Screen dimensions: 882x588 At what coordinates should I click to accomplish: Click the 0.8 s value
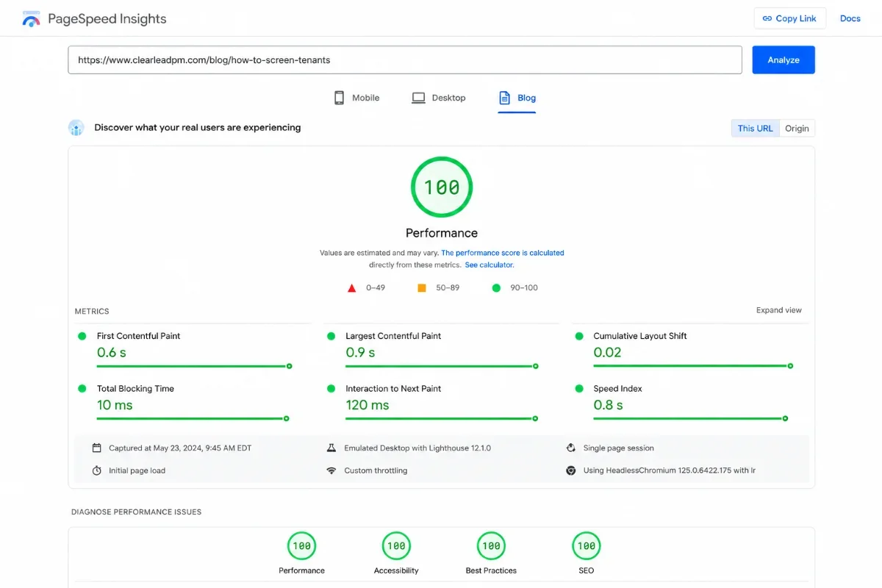click(609, 405)
